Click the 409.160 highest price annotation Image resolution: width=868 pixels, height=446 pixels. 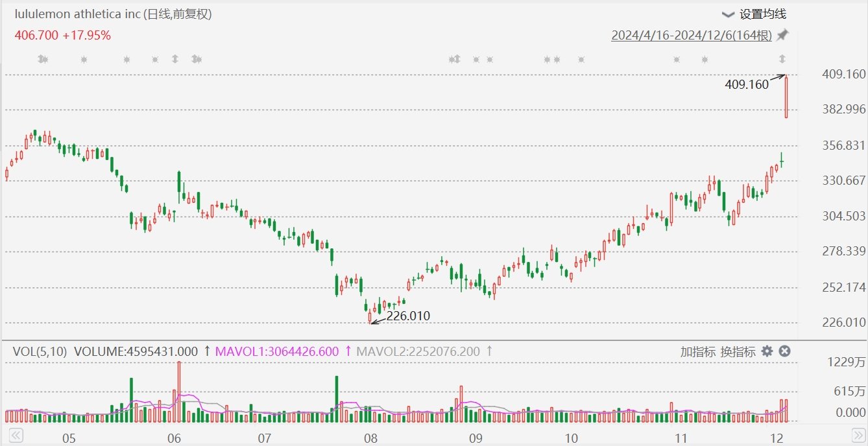(746, 84)
